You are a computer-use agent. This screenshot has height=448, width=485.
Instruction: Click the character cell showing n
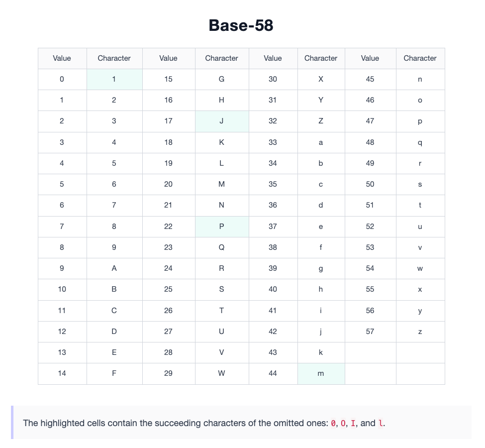point(420,79)
